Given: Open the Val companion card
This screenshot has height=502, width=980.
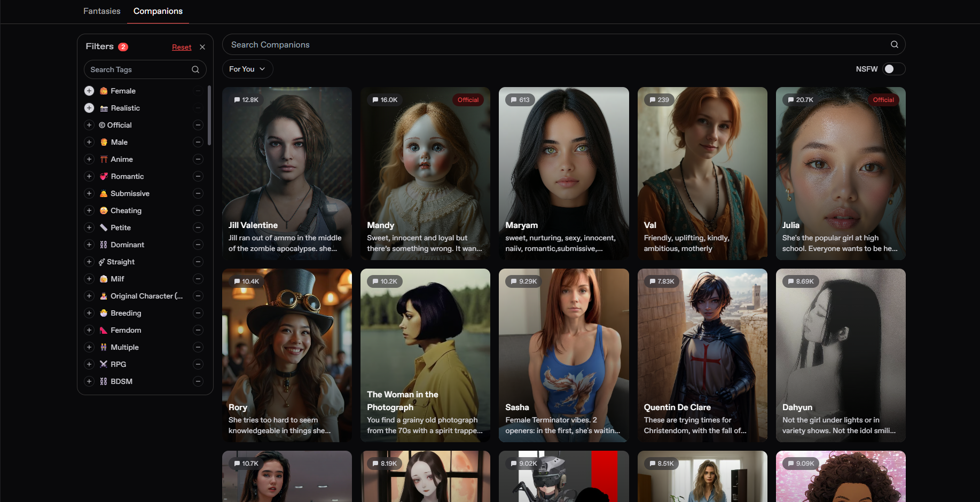Looking at the screenshot, I should pyautogui.click(x=702, y=174).
